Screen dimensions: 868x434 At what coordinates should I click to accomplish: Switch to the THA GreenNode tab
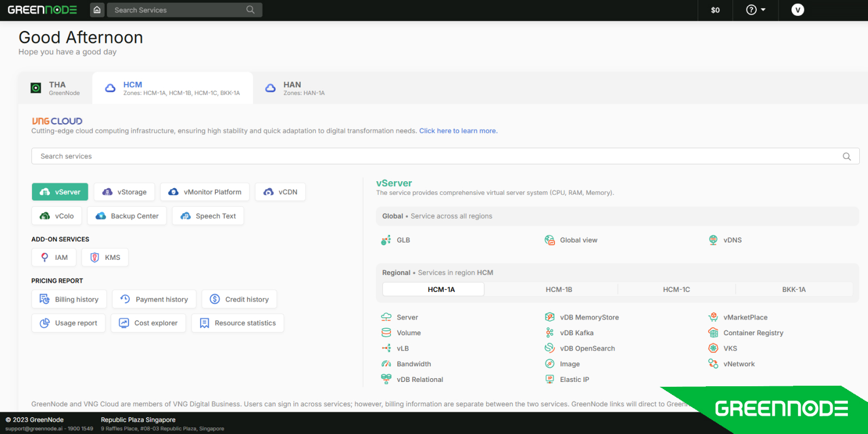pyautogui.click(x=56, y=88)
